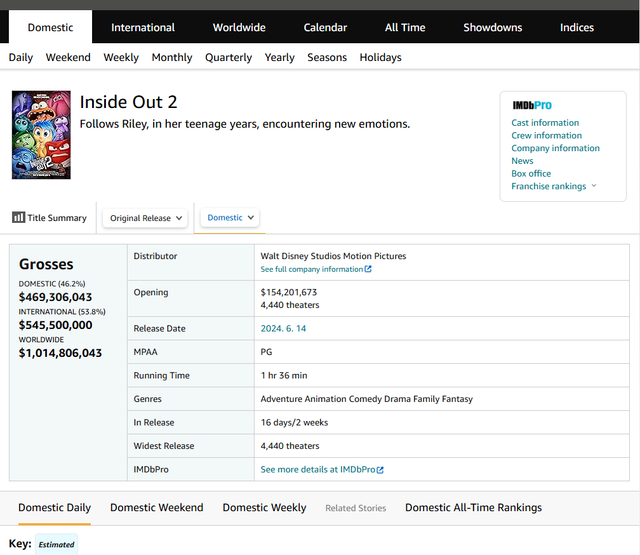Open the Inside Out 2 poster thumbnail
Screen dimensions: 640x555
[41, 135]
